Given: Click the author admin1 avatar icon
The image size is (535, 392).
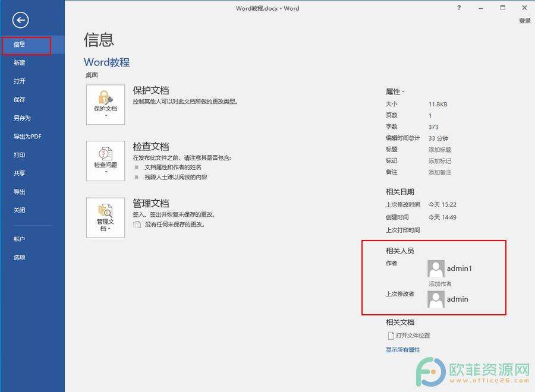Looking at the screenshot, I should 436,268.
